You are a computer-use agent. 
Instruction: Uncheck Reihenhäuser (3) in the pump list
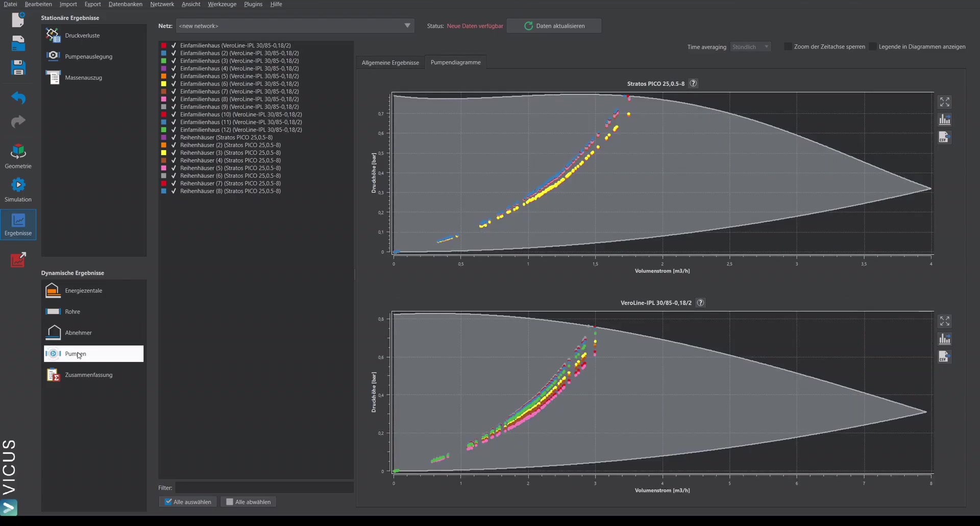pyautogui.click(x=174, y=153)
